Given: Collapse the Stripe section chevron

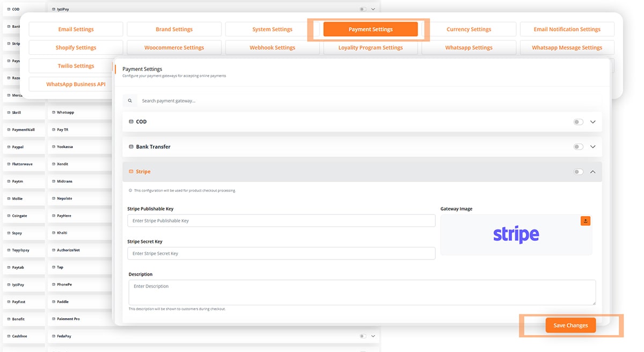Looking at the screenshot, I should click(x=592, y=172).
